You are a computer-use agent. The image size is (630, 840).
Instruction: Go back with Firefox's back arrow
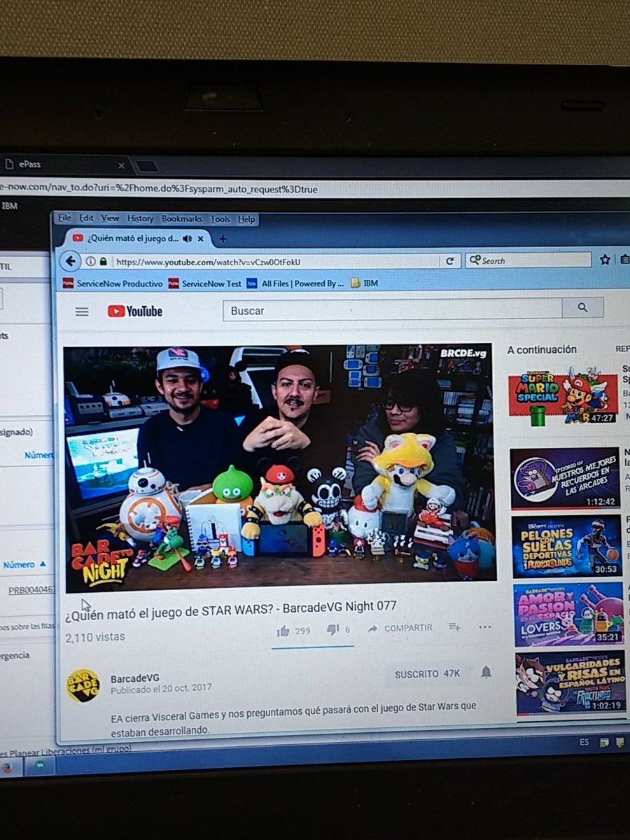coord(70,261)
